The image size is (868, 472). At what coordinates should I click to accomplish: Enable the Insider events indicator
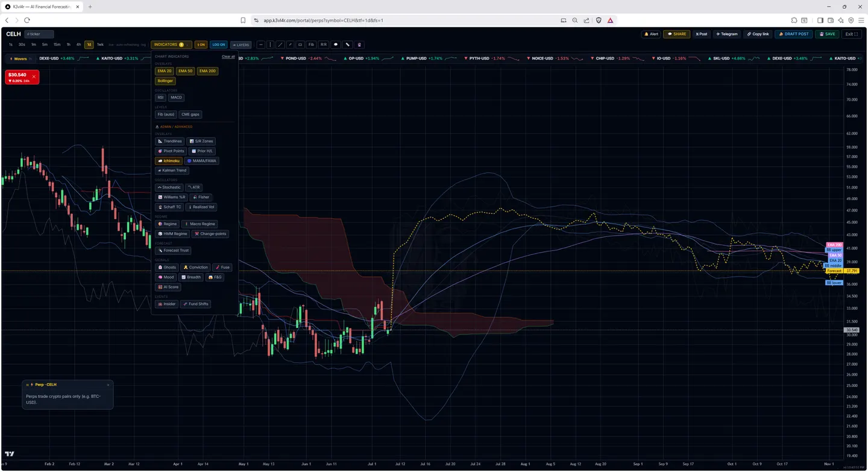tap(167, 304)
